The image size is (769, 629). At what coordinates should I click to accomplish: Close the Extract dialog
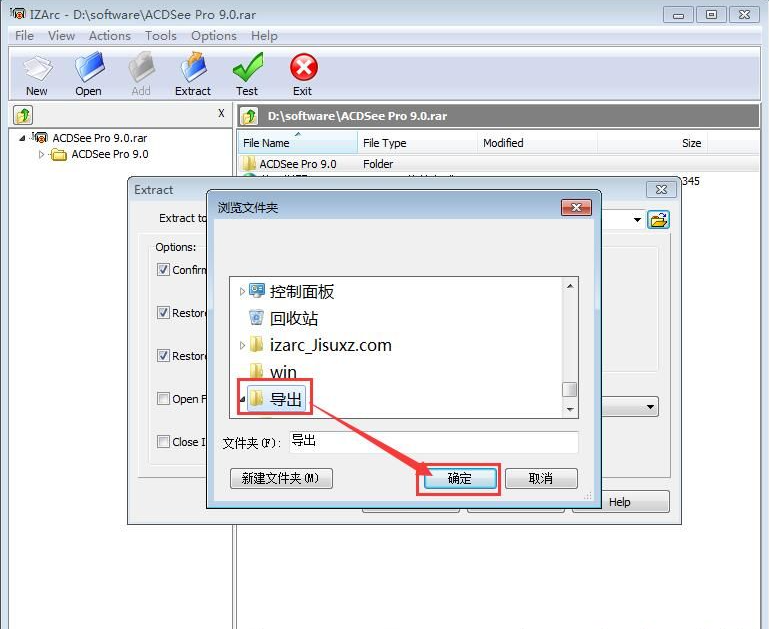coord(661,190)
